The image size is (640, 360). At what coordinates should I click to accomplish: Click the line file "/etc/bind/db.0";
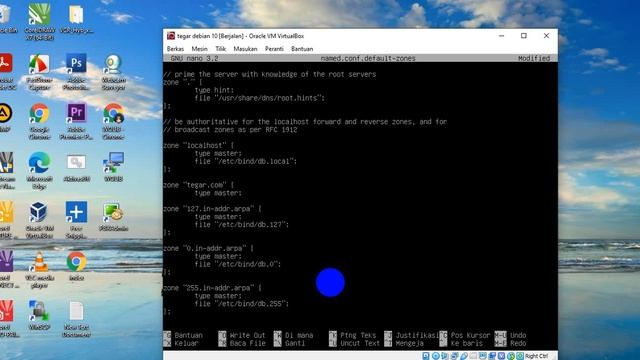238,264
